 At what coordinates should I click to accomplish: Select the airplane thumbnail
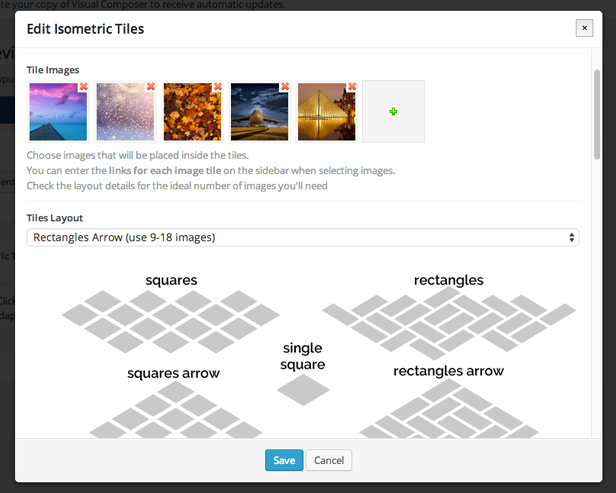coord(259,112)
